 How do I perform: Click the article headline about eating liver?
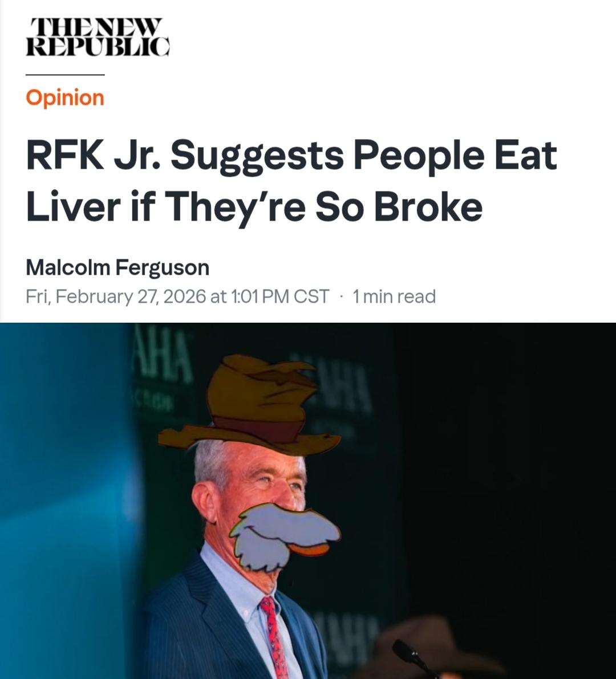[291, 181]
